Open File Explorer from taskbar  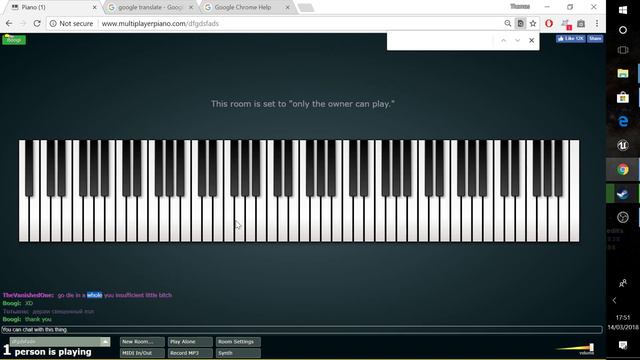point(623,73)
